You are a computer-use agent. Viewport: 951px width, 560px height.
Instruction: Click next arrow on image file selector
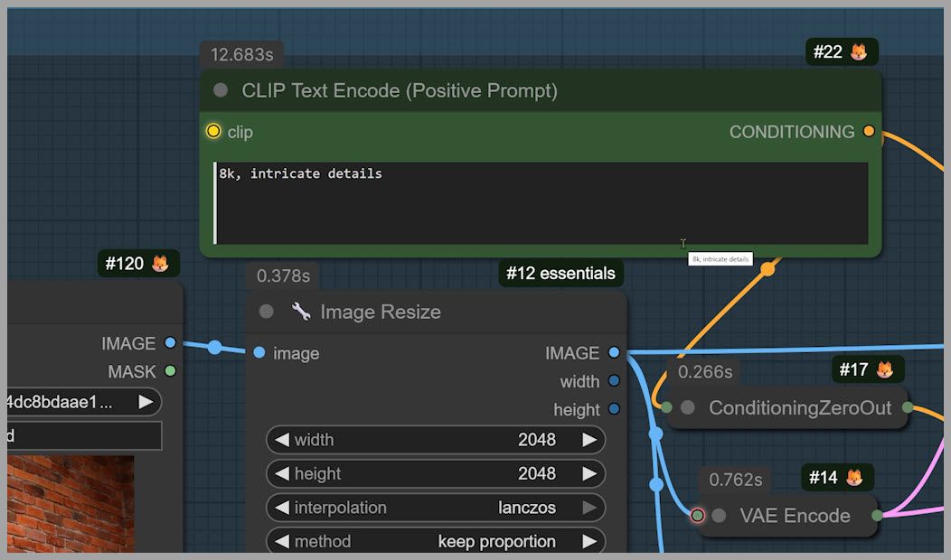tap(146, 402)
